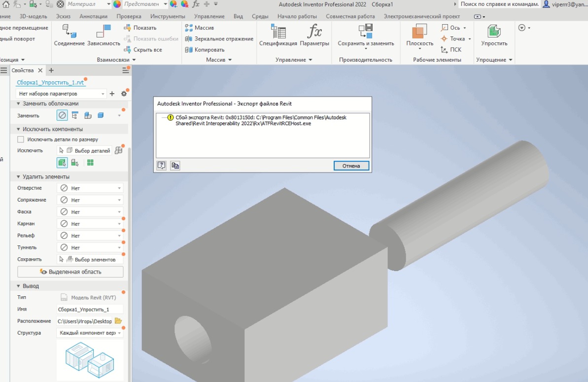Click the copy icon in the export dialog
The image size is (588, 382).
tap(175, 165)
